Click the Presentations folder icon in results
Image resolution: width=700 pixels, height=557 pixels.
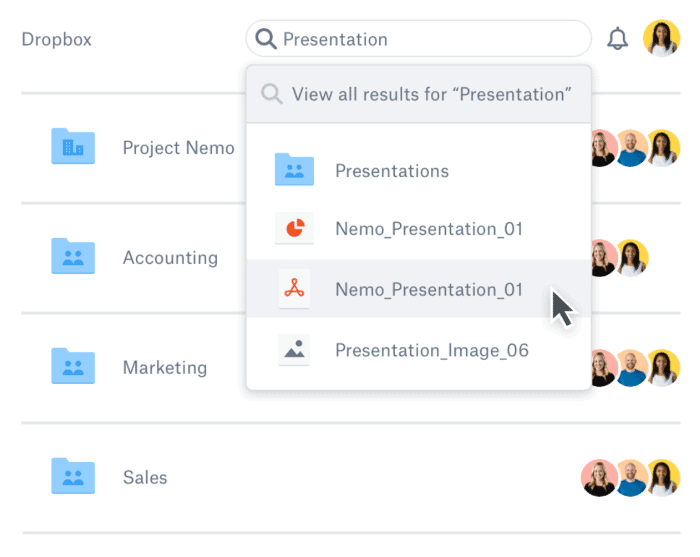click(294, 170)
